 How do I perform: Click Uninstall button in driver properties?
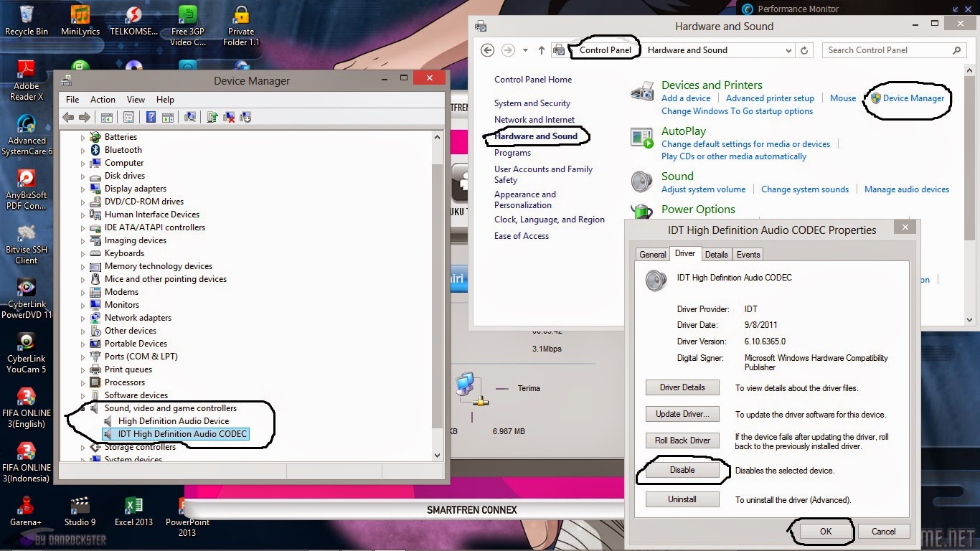click(682, 499)
